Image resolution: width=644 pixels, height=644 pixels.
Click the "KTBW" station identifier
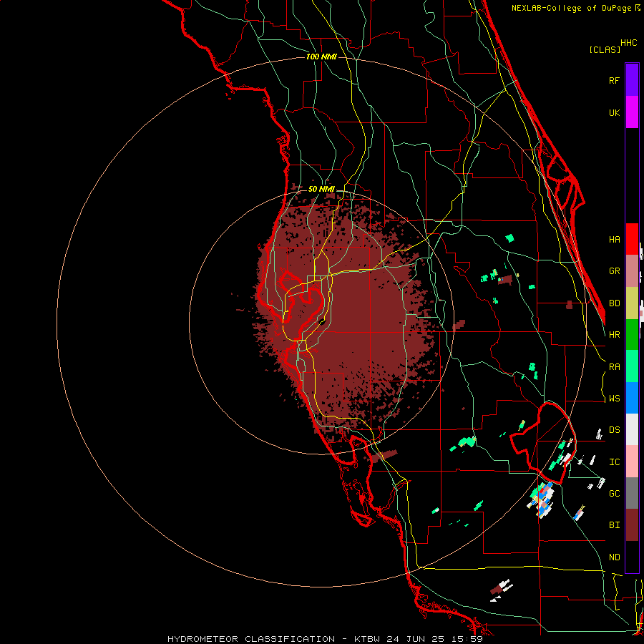369,639
